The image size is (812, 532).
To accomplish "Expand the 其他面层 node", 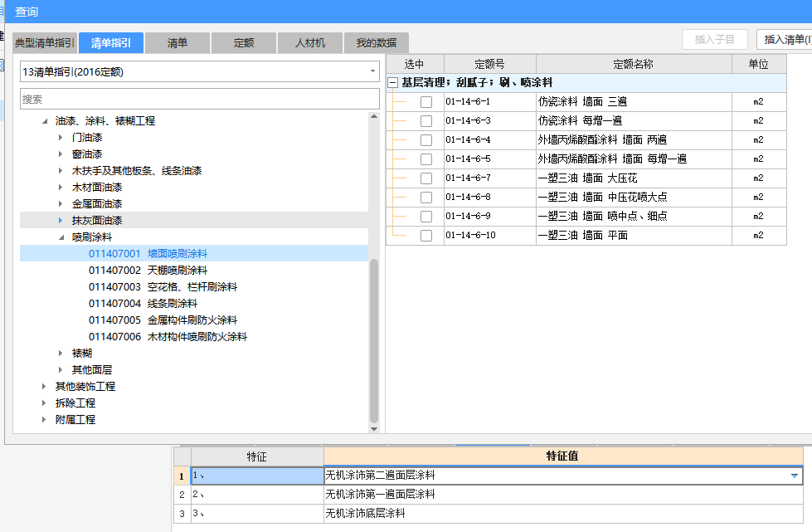I will (61, 370).
